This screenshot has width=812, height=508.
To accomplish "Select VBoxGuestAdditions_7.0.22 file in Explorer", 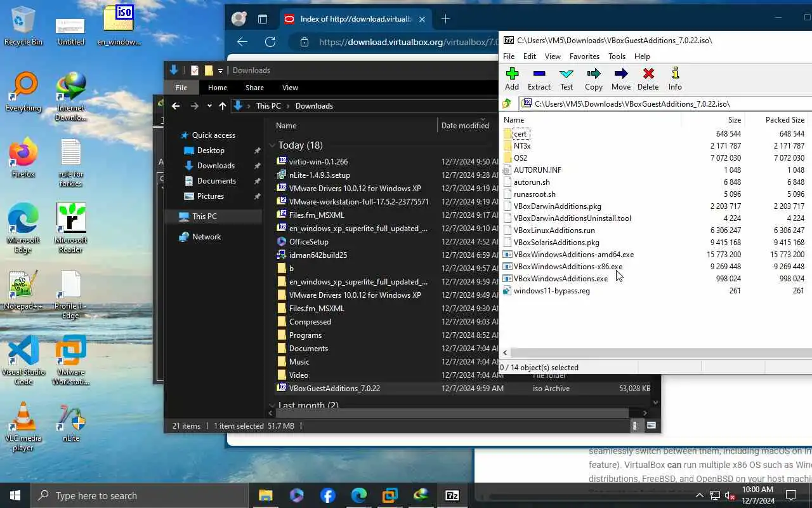I will click(334, 389).
